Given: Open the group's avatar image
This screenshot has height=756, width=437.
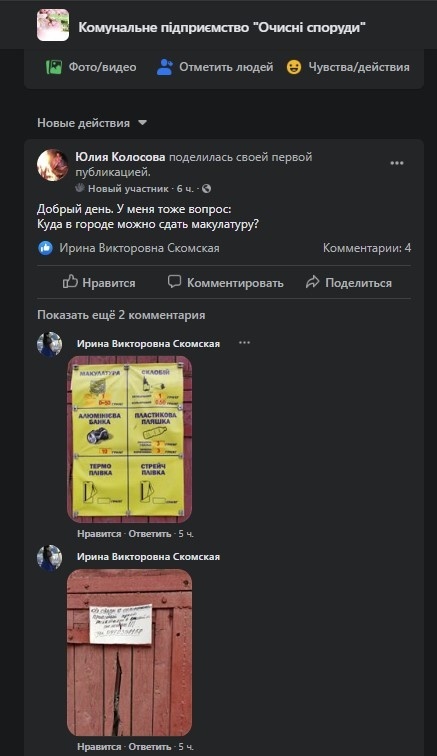Looking at the screenshot, I should [53, 25].
